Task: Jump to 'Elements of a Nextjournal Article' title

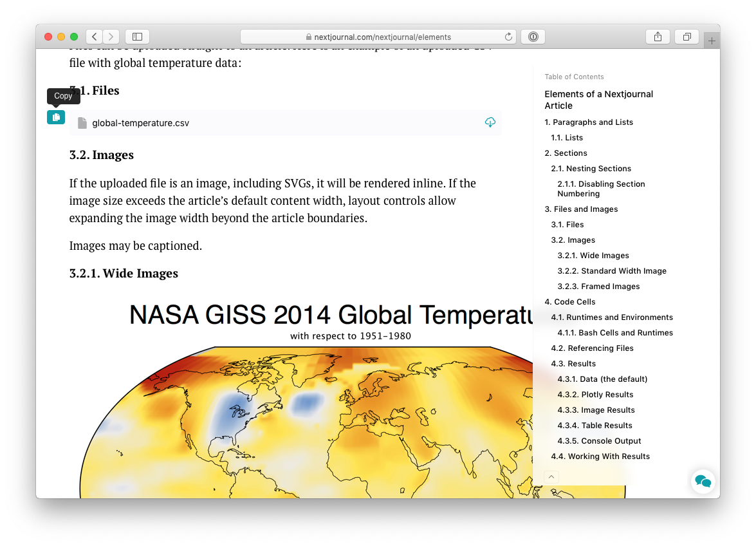Action: (x=599, y=100)
